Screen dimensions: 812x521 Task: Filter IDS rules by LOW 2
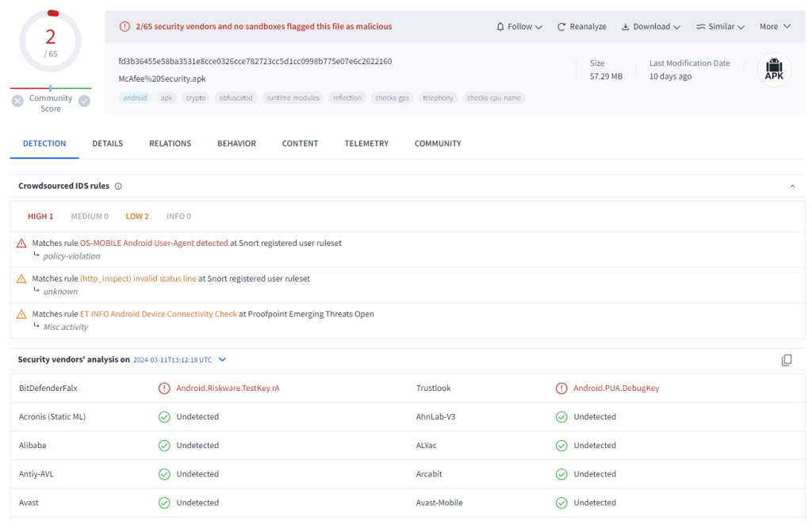click(x=137, y=216)
